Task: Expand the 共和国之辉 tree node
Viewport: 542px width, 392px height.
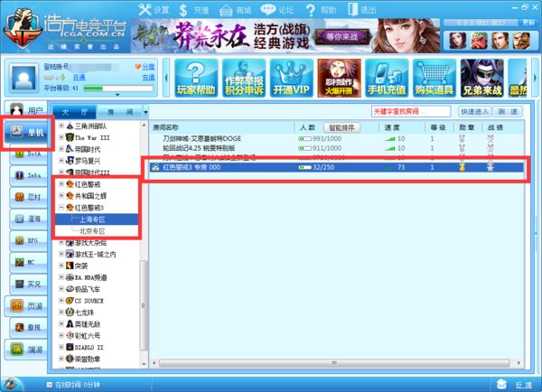Action: (x=61, y=196)
